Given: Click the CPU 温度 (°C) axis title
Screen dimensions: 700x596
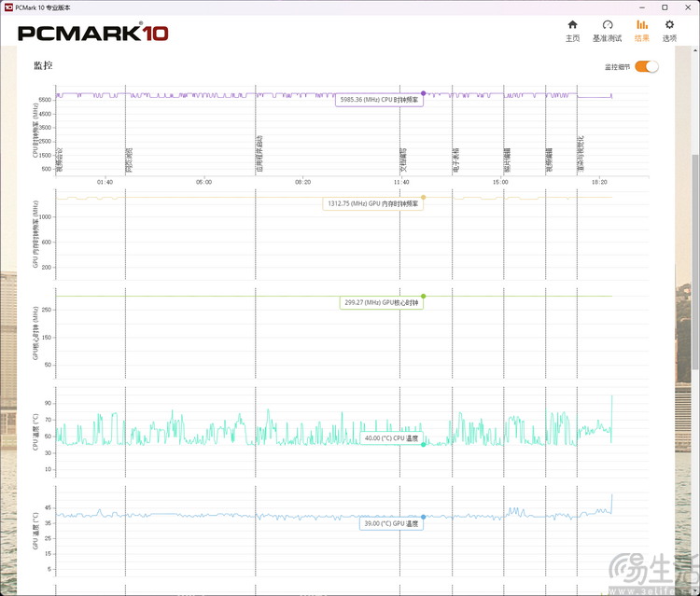Looking at the screenshot, I should pyautogui.click(x=35, y=432).
